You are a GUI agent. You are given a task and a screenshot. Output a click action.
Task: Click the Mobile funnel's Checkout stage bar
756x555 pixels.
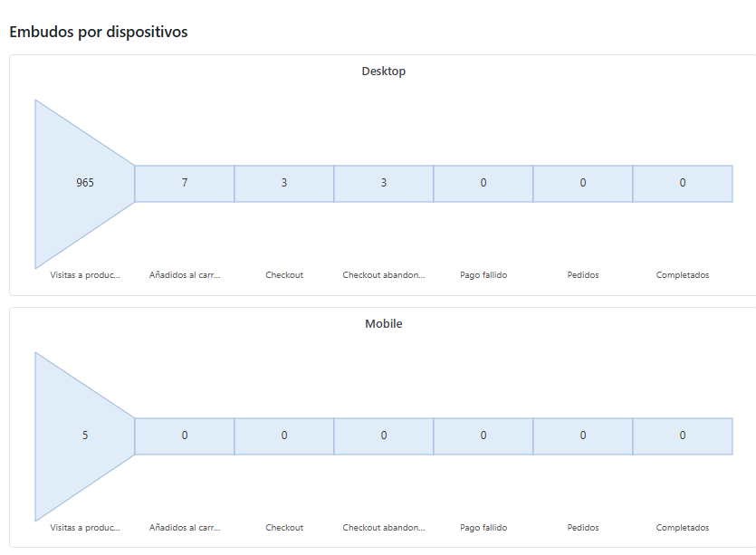284,435
